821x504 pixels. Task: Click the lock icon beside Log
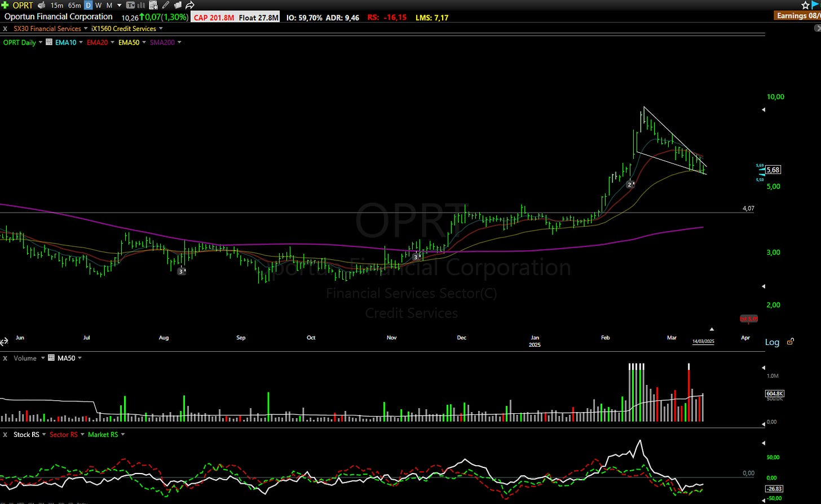[791, 342]
